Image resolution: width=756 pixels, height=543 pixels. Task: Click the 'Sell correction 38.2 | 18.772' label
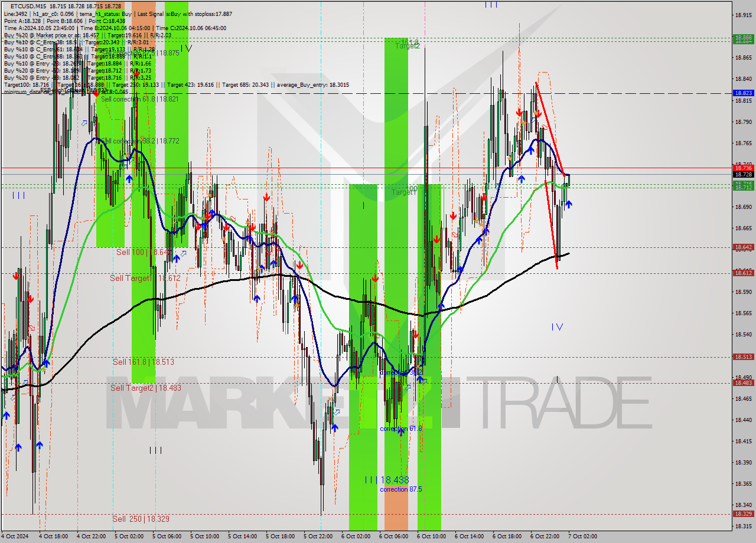point(140,140)
